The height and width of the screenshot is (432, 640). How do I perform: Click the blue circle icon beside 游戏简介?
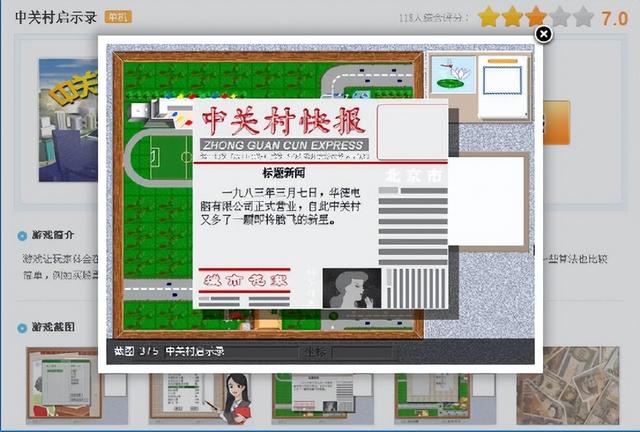[x=21, y=237]
